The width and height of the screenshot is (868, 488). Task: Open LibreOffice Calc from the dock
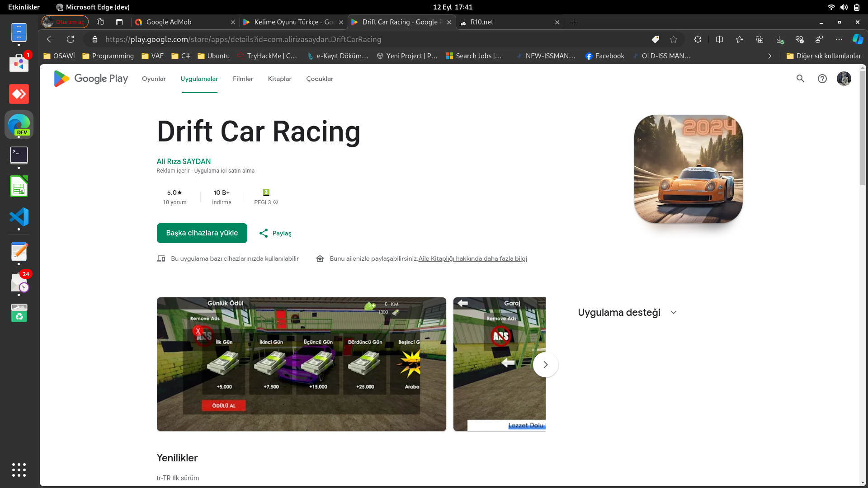19,186
